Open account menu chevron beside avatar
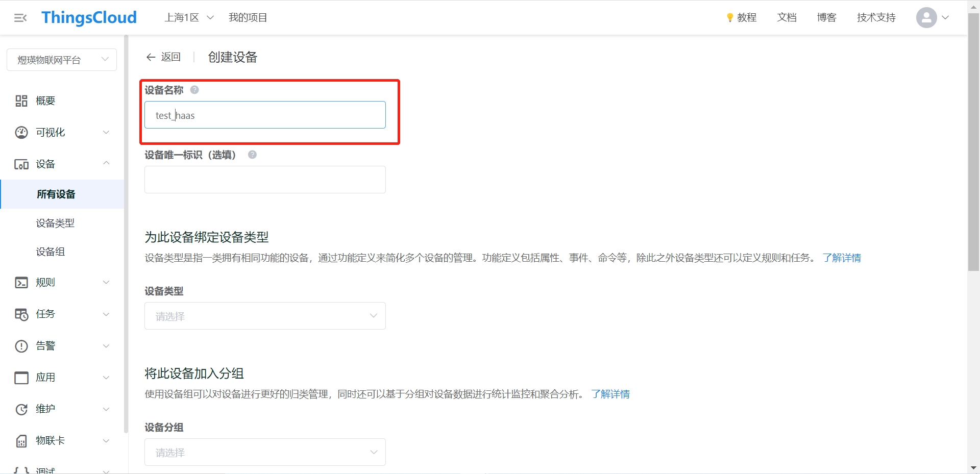 (945, 17)
